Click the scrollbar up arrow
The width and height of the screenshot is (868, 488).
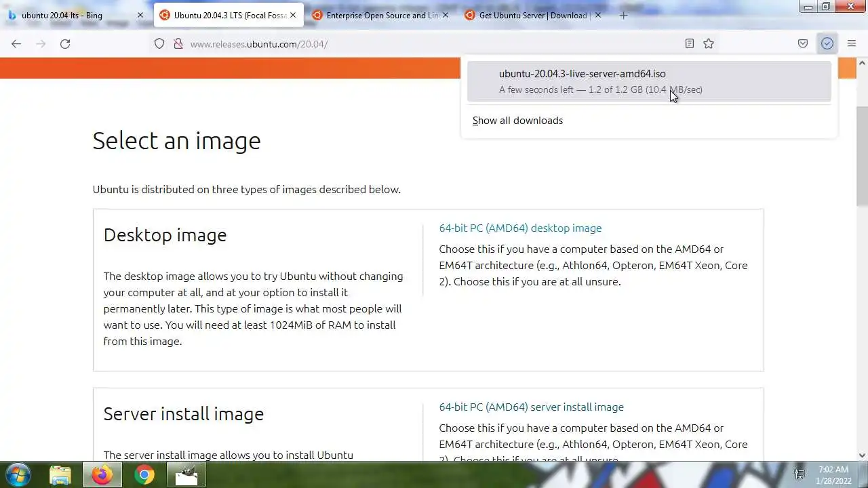click(863, 63)
